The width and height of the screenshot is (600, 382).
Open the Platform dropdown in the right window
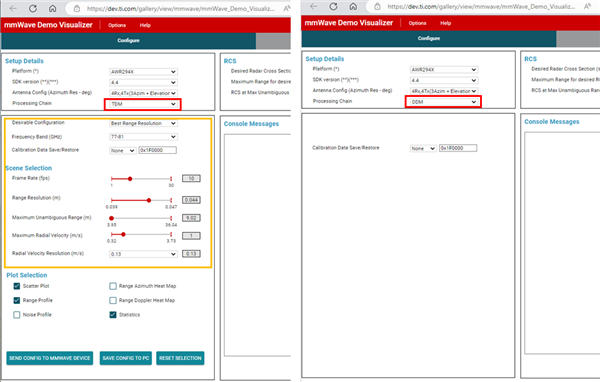444,70
